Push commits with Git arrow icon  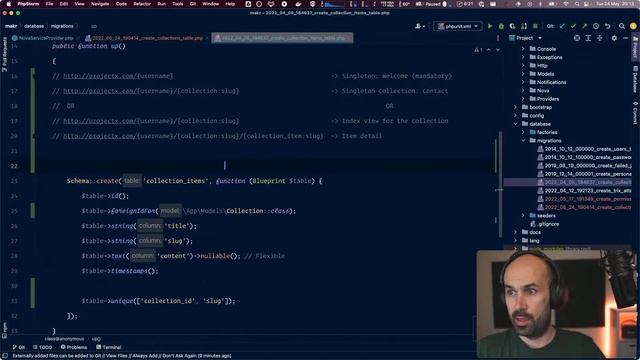[x=584, y=26]
